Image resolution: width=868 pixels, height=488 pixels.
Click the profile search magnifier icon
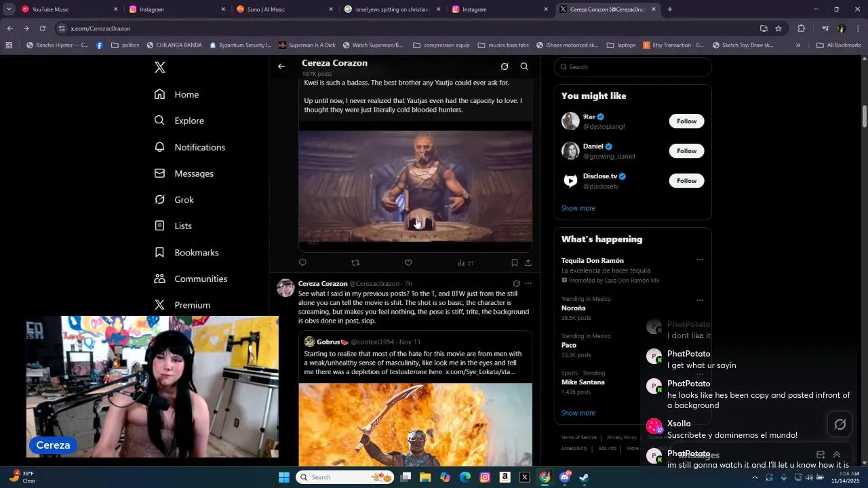click(x=524, y=66)
